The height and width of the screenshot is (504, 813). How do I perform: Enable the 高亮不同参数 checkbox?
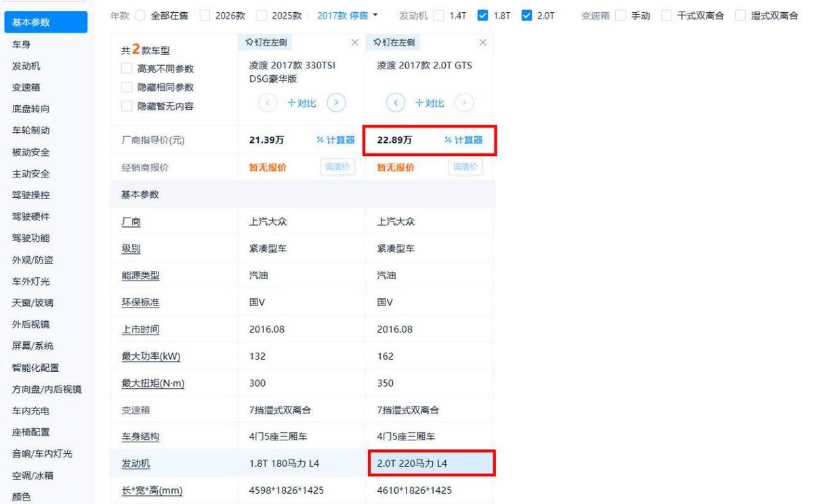pos(125,68)
